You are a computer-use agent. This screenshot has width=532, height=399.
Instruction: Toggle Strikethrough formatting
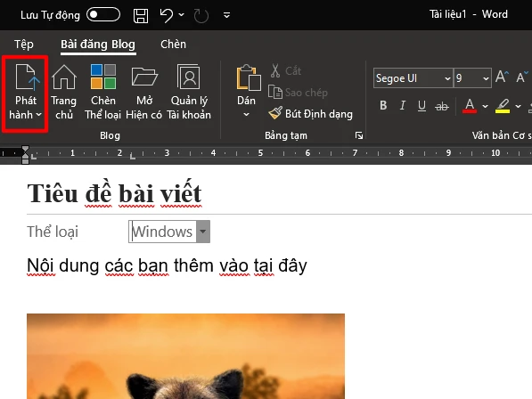442,107
